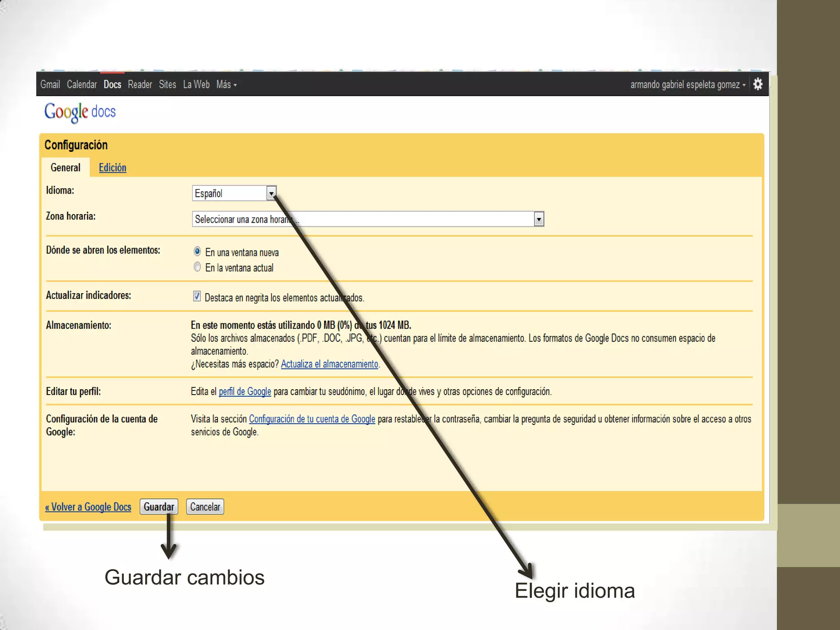The height and width of the screenshot is (630, 840).
Task: Expand the Más menu in top bar
Action: click(226, 84)
